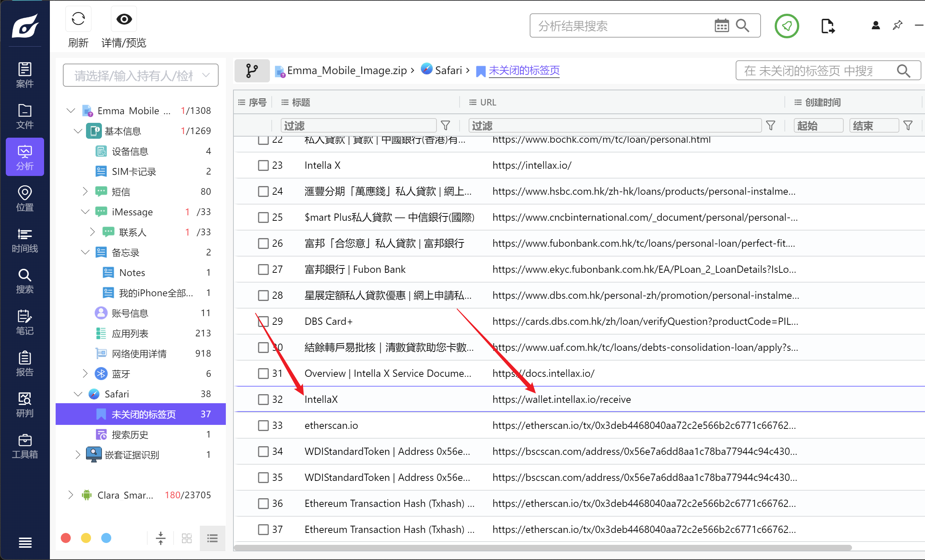Open the Toolbox (工具箱) sidebar icon
This screenshot has width=925, height=560.
click(25, 446)
